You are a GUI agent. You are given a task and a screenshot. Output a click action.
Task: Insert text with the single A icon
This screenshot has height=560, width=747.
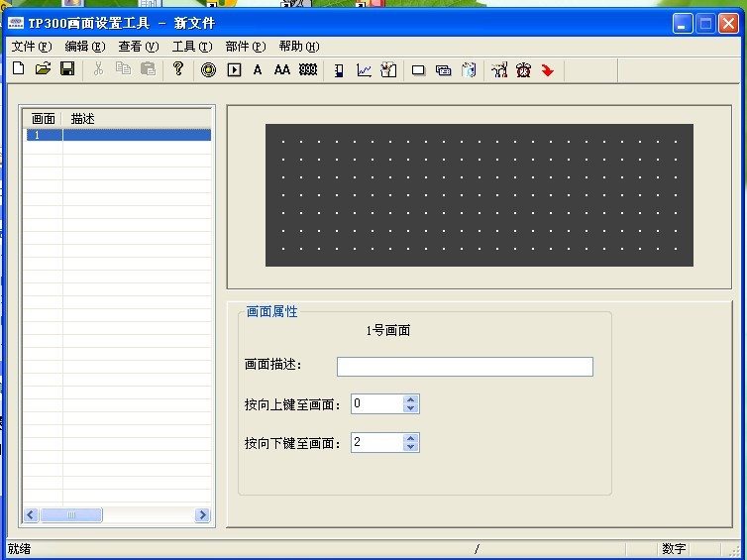coord(258,69)
